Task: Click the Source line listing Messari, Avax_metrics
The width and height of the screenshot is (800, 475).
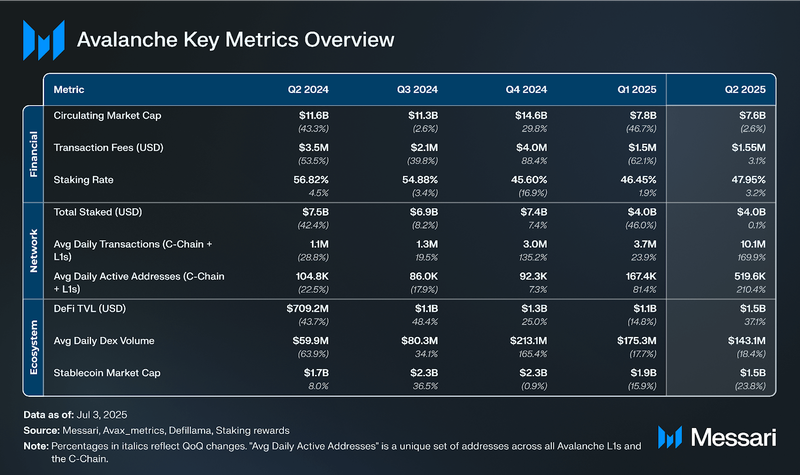Action: 160,427
